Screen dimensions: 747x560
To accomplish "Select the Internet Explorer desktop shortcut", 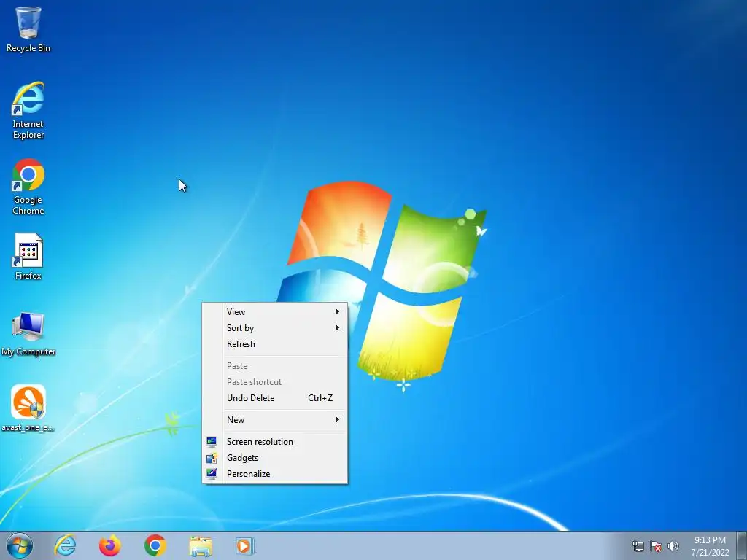I will click(x=28, y=111).
